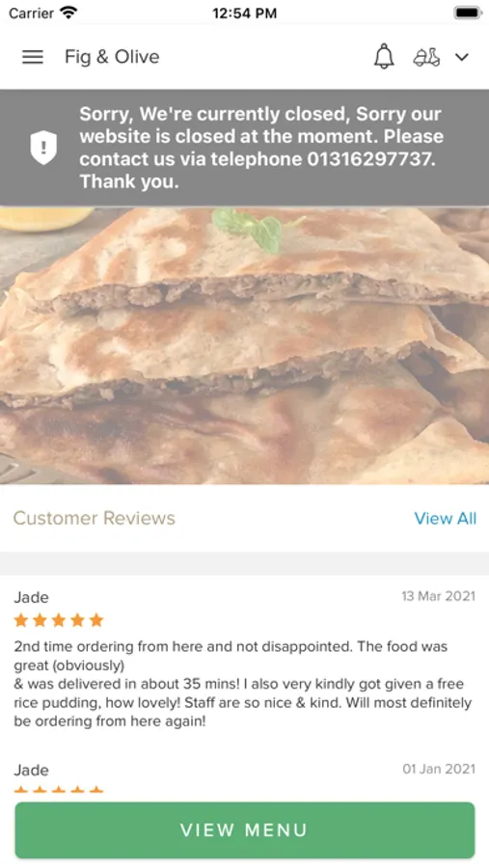Viewport: 489px width, 868px height.
Task: Tap the review text about rice pudding
Action: (x=242, y=684)
